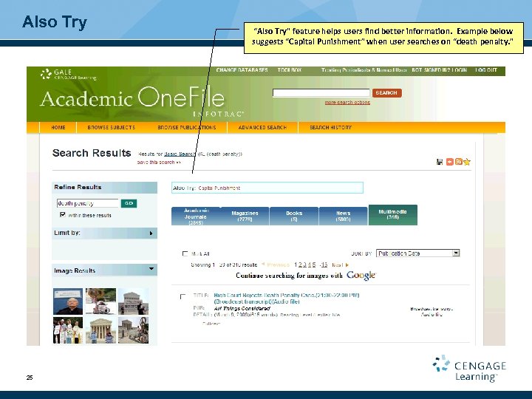Viewport: 532px width, 399px height.
Task: Open Browse Publications menu item
Action: (187, 128)
